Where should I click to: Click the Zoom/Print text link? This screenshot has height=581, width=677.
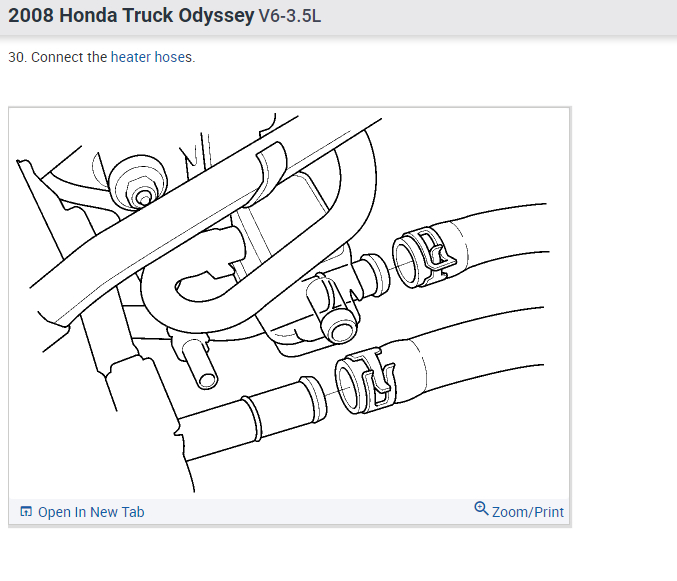[x=528, y=512]
